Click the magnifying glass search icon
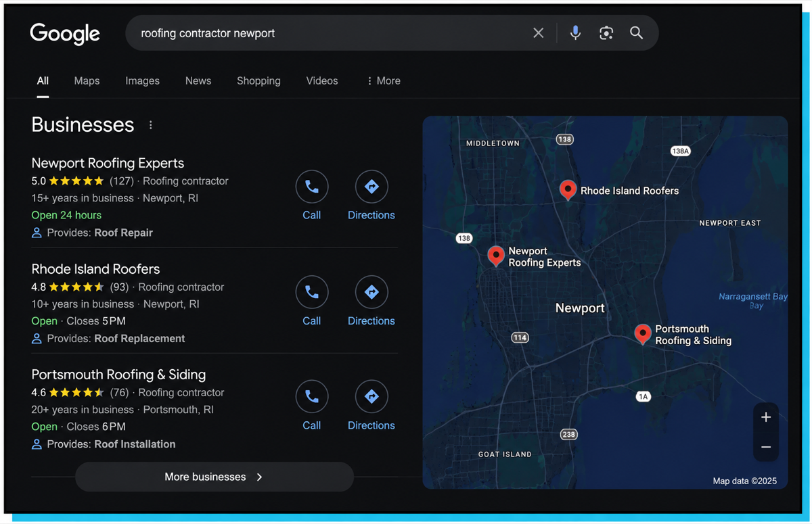This screenshot has height=524, width=812. (636, 33)
